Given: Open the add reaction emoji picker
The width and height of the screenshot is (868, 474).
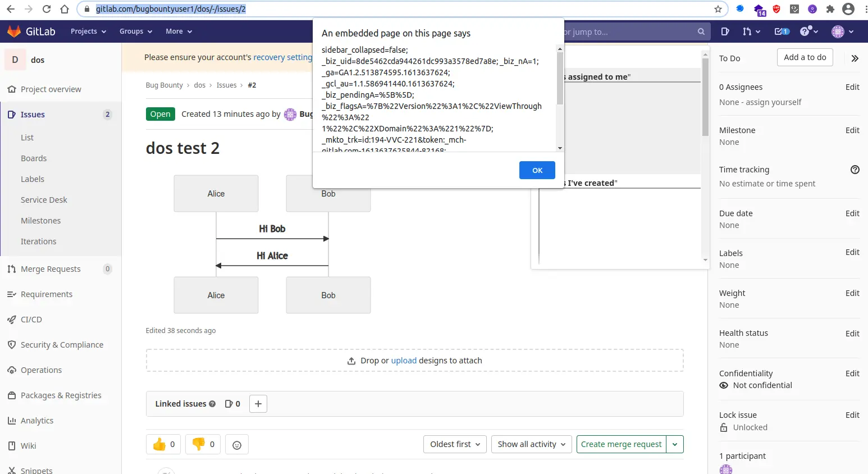Looking at the screenshot, I should tap(237, 445).
